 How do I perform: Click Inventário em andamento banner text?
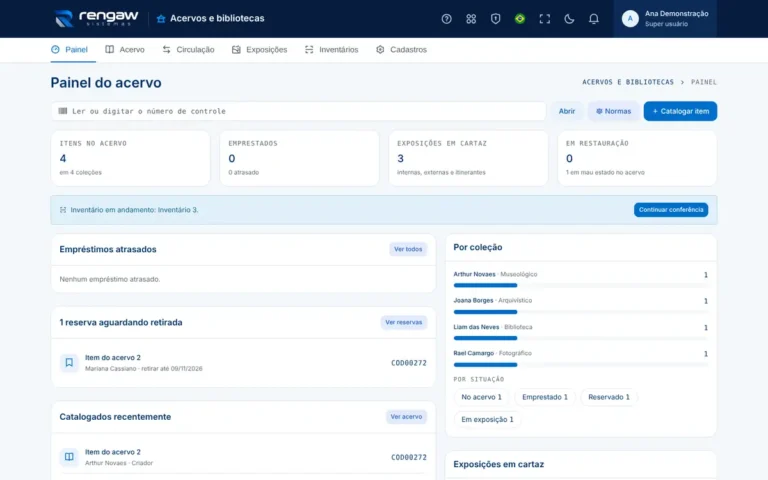[x=134, y=210]
